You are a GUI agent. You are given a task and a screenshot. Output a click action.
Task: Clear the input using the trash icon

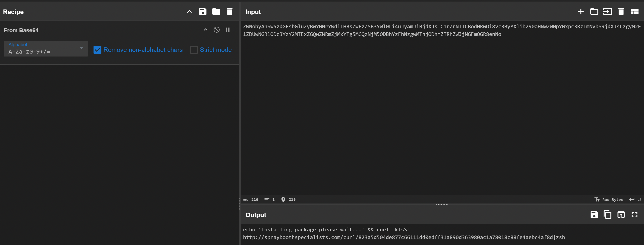click(621, 11)
